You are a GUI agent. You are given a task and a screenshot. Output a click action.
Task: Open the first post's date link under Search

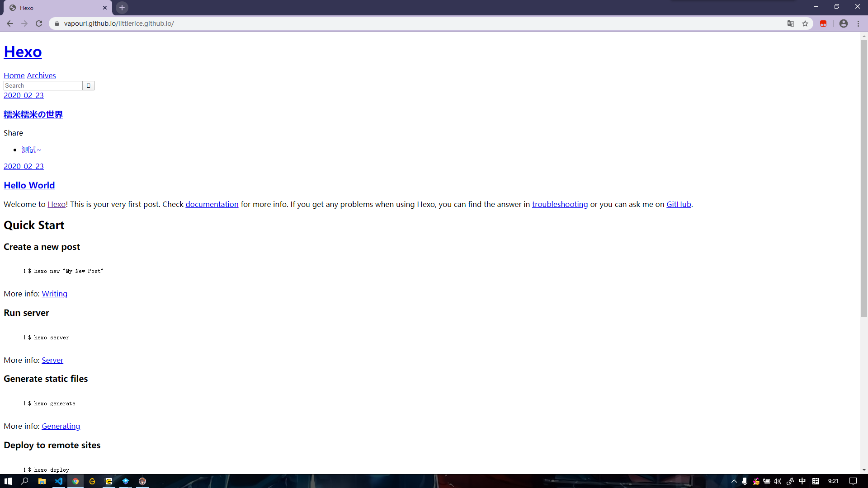(x=24, y=95)
